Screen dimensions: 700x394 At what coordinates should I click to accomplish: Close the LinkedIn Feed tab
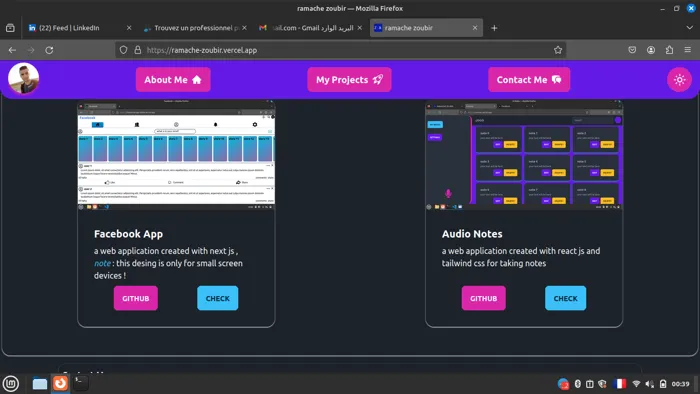129,28
